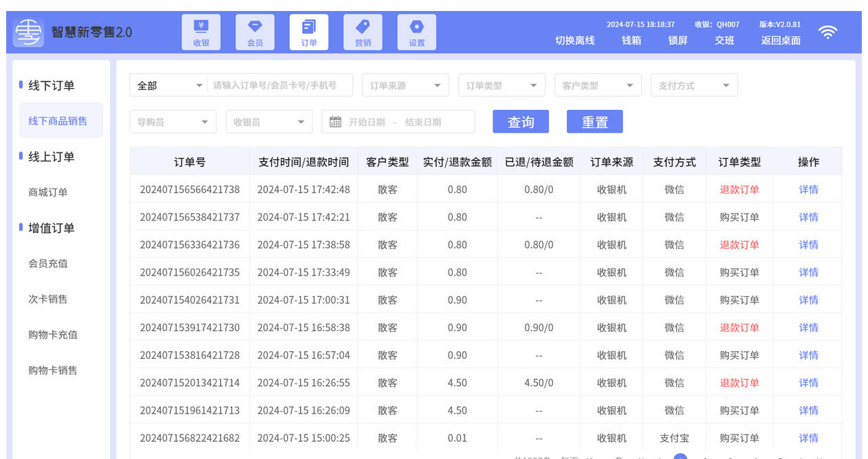Click the 线下订单 section heading
This screenshot has height=459, width=868.
51,85
